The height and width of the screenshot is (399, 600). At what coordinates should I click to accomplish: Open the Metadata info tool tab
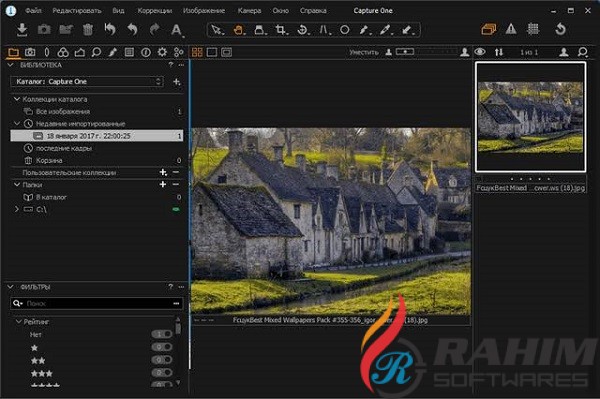point(146,52)
